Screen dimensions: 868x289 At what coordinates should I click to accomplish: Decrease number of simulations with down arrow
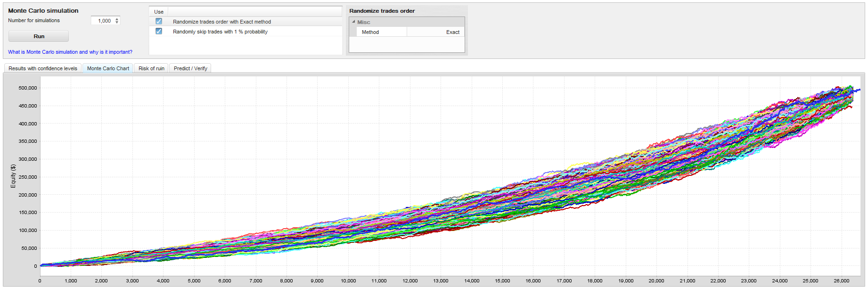117,23
